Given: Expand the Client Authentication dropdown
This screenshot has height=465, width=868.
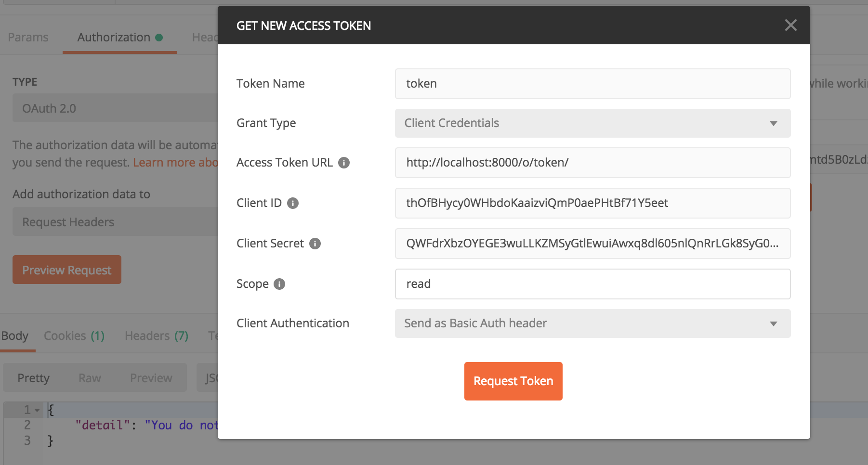Looking at the screenshot, I should (x=592, y=323).
